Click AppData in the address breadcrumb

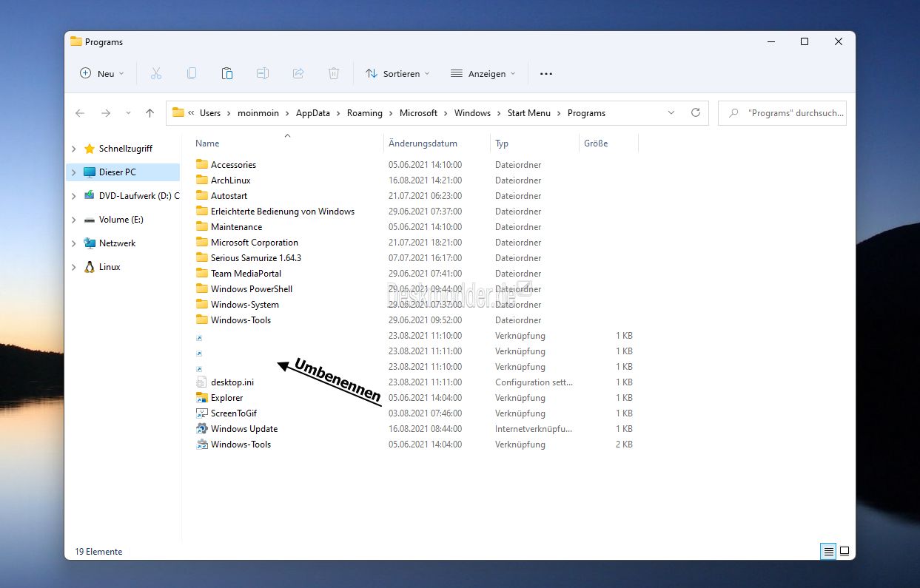coord(313,113)
